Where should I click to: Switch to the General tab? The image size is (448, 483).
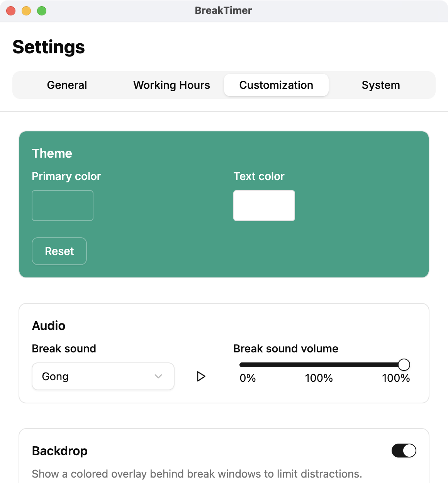click(67, 85)
